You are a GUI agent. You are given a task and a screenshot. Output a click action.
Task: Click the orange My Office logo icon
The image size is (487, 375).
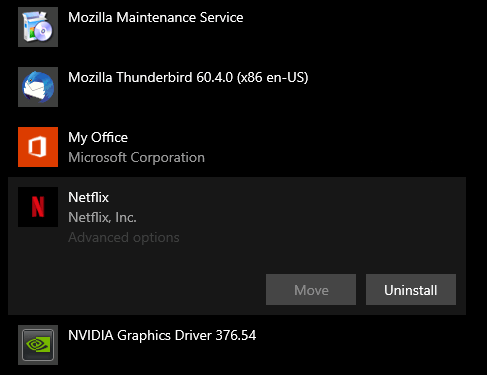[x=38, y=147]
